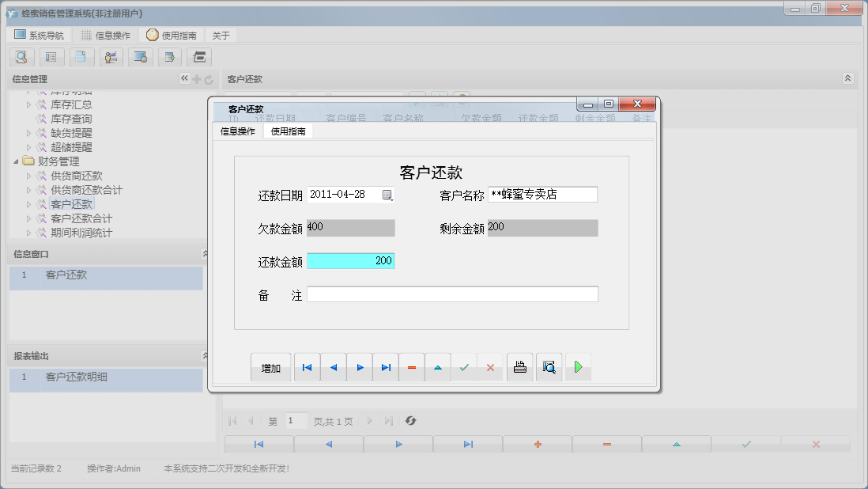868x489 pixels.
Task: Collapse the 信息管理 panel with the double chevron
Action: point(183,78)
